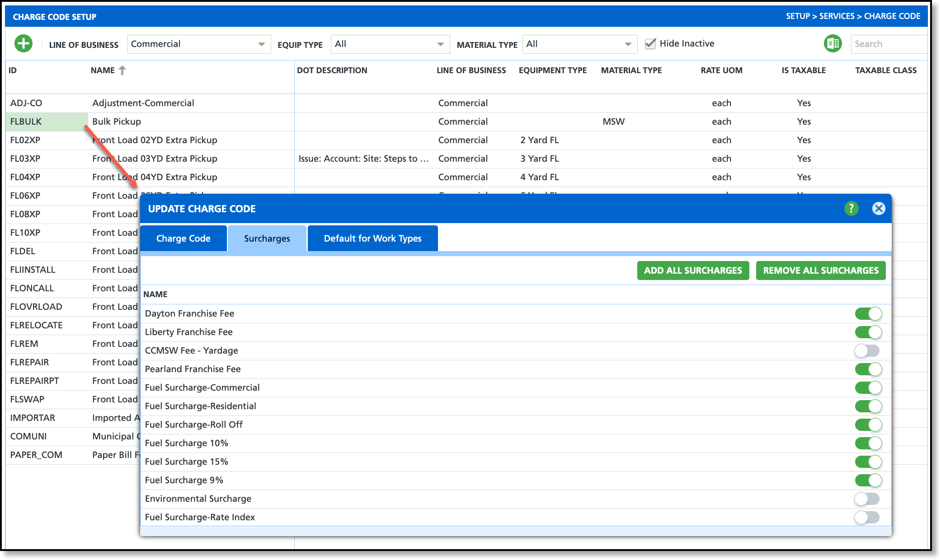Open the Material Type dropdown
Image resolution: width=941 pixels, height=560 pixels.
tap(579, 44)
